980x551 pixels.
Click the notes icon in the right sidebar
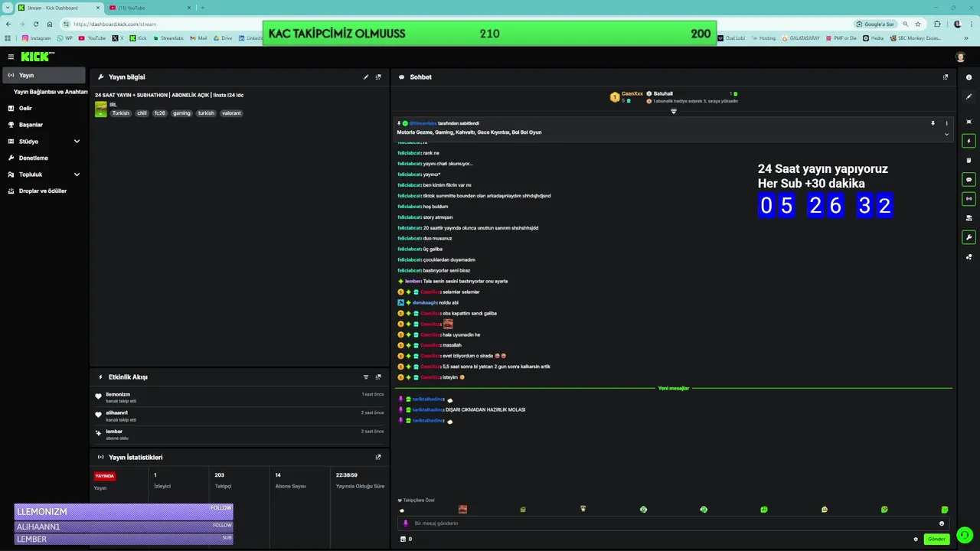969,160
